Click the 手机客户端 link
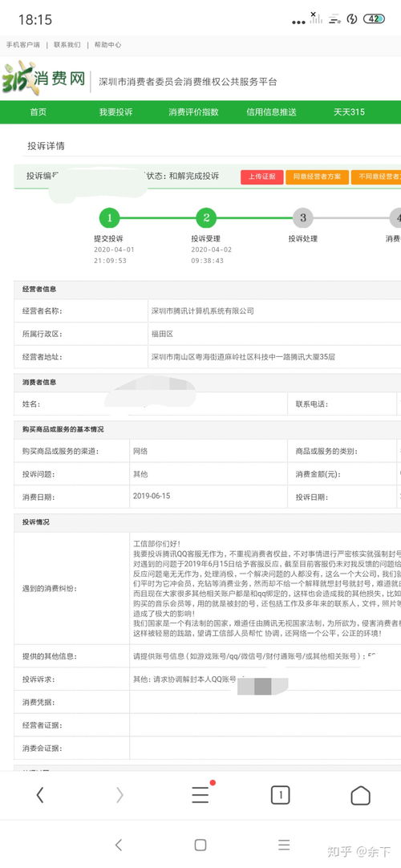The width and height of the screenshot is (401, 868). 23,45
